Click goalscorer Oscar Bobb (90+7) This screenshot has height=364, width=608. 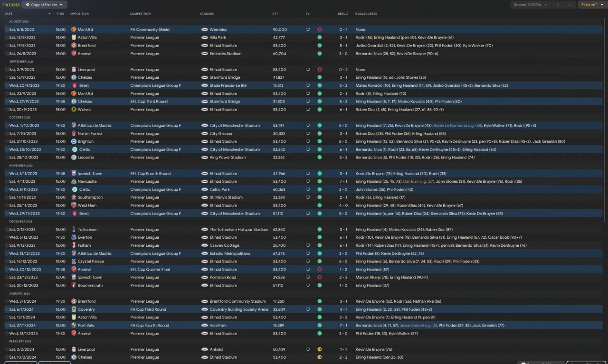click(x=505, y=237)
